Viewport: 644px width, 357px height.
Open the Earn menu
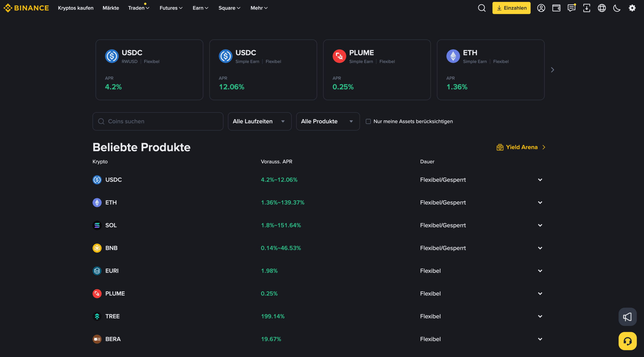point(200,8)
